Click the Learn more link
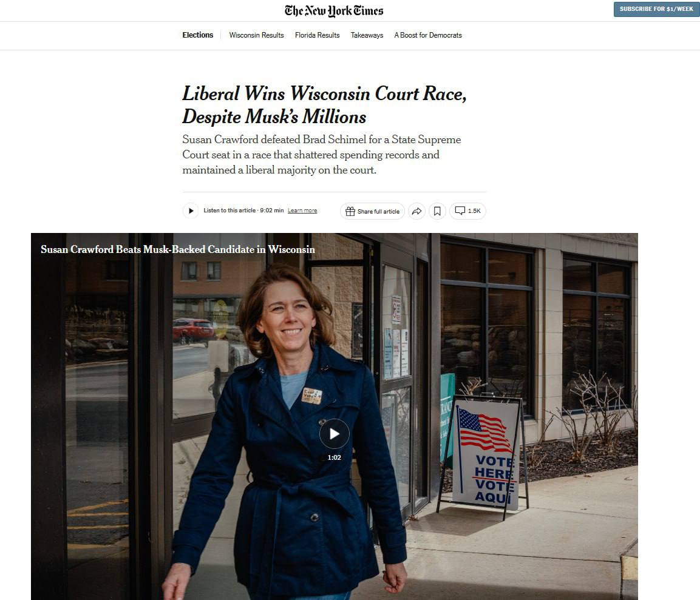The height and width of the screenshot is (600, 700). coord(302,211)
